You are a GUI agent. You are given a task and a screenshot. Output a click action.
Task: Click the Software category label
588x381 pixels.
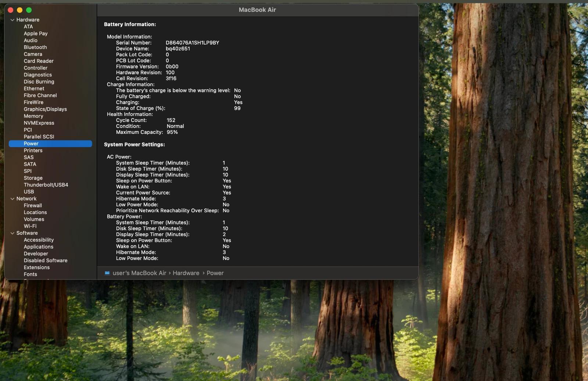tap(27, 233)
